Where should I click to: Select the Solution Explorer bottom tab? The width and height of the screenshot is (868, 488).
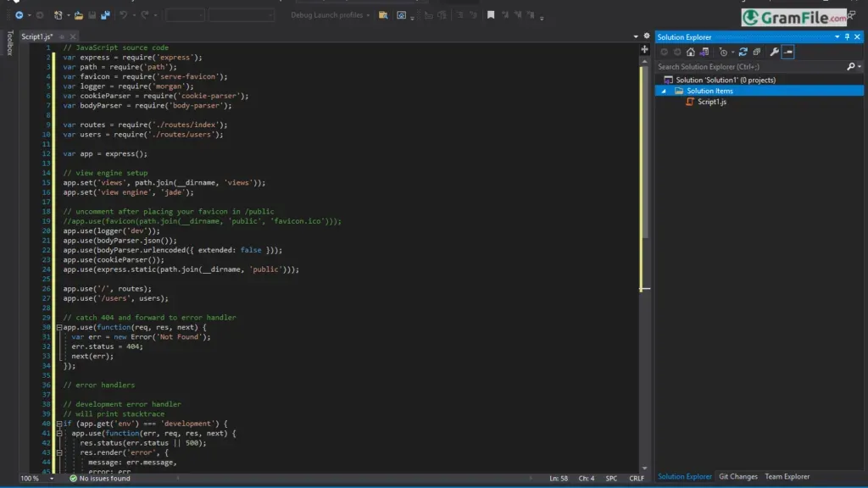685,477
